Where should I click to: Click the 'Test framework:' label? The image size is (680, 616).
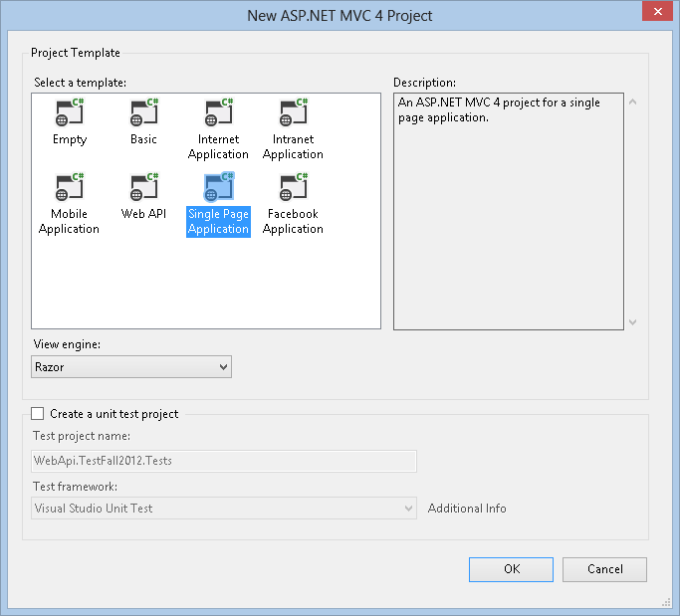tap(75, 487)
